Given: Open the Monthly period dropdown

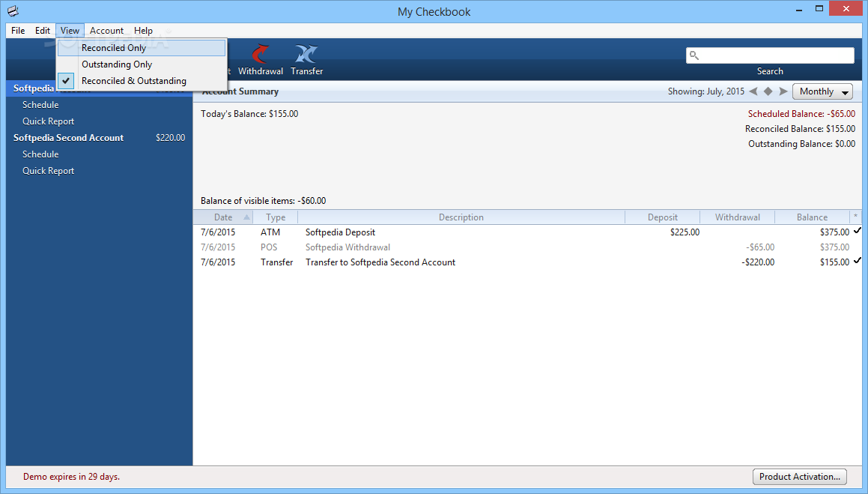Looking at the screenshot, I should [x=822, y=91].
